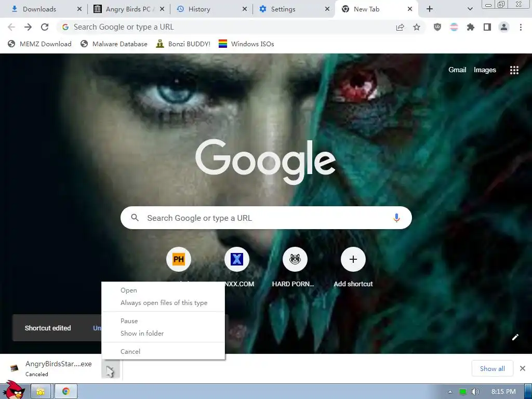Click the Add shortcut plus tile

[x=353, y=260]
